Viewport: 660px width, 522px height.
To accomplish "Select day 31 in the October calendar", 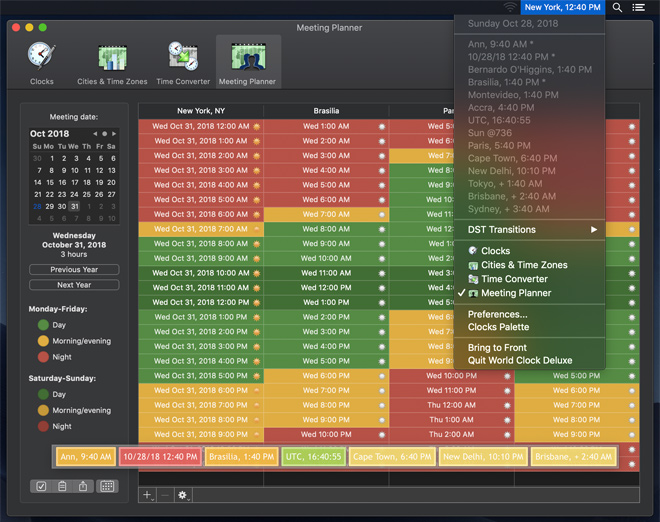I will 74,206.
